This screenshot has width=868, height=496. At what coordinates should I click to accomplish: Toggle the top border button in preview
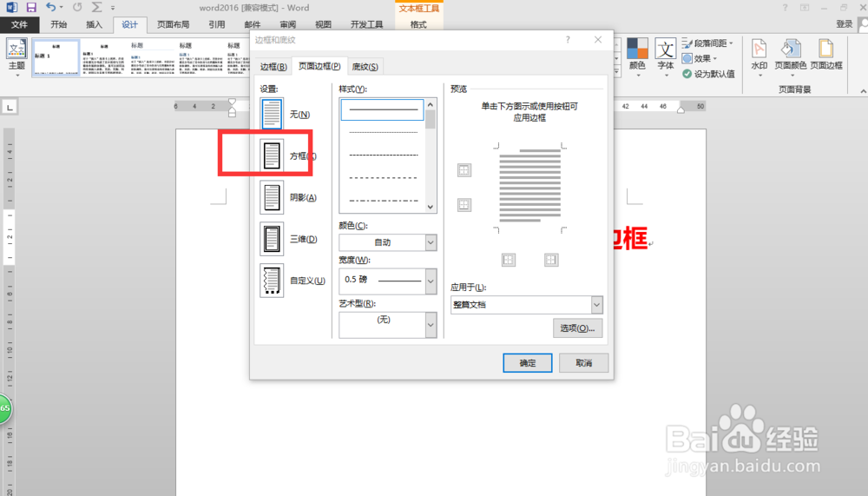pos(464,170)
